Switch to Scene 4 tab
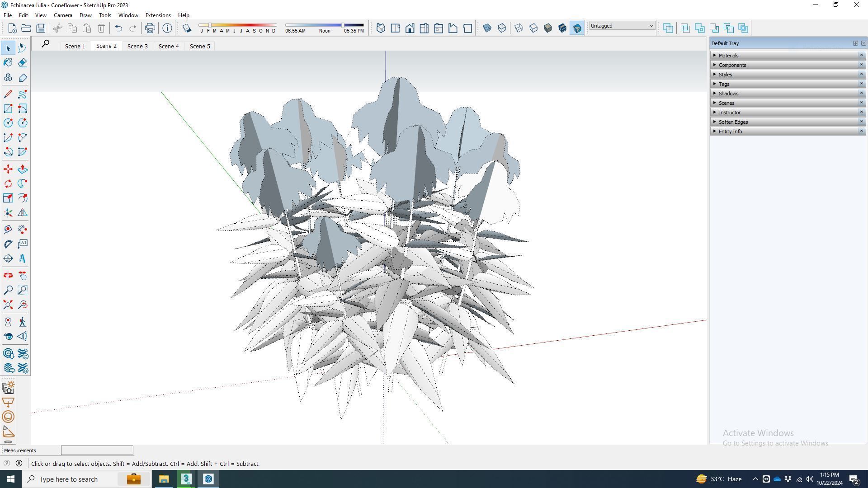 tap(168, 46)
